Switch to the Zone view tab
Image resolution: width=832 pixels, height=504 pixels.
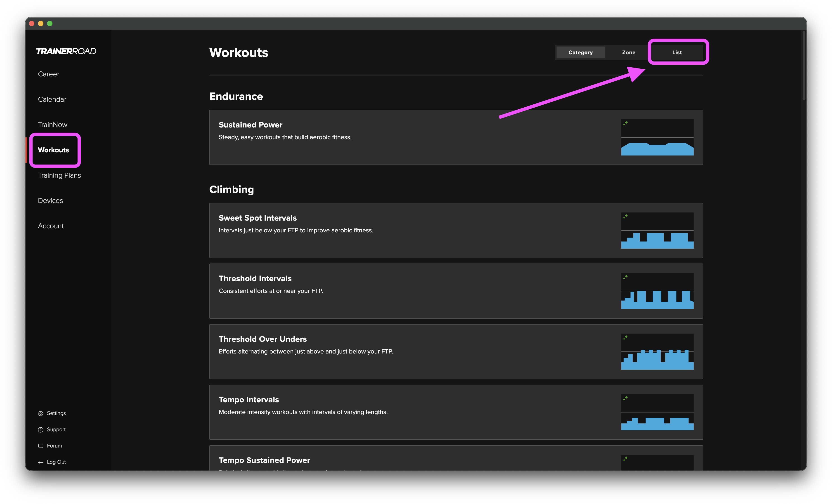tap(629, 52)
